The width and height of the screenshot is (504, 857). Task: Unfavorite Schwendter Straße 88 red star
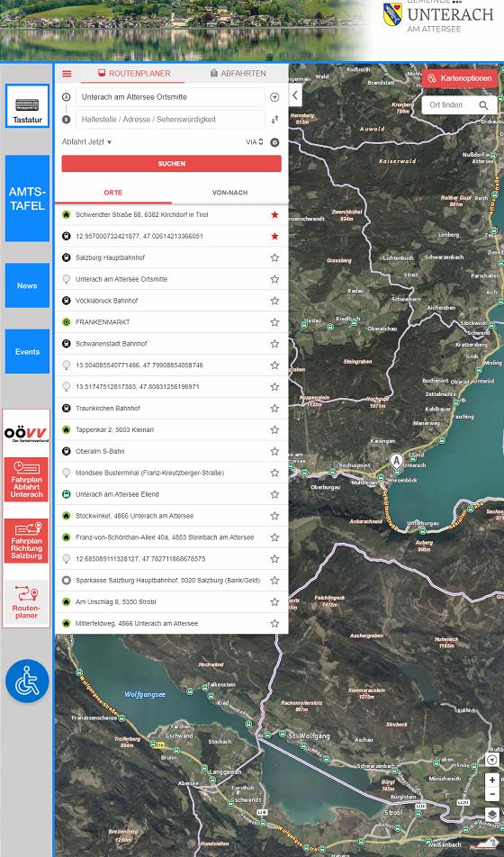coord(274,215)
